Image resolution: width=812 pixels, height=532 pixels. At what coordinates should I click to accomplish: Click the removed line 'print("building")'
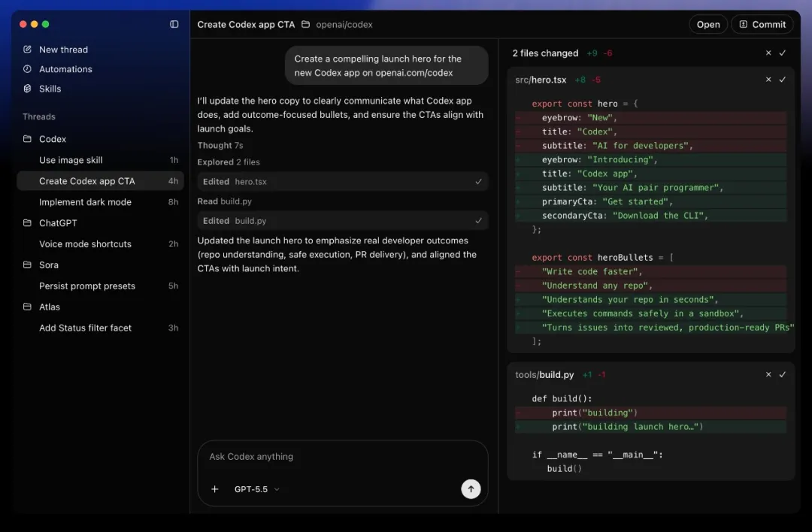[x=651, y=413]
